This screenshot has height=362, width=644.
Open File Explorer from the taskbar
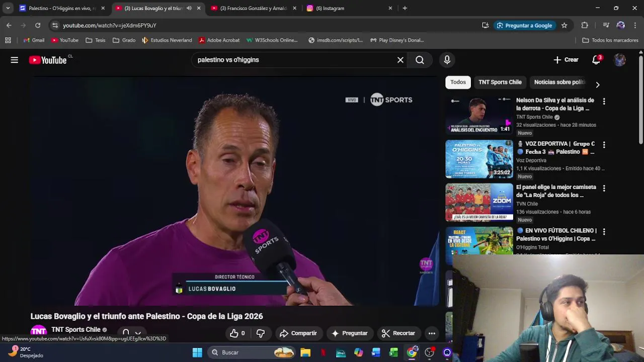305,352
